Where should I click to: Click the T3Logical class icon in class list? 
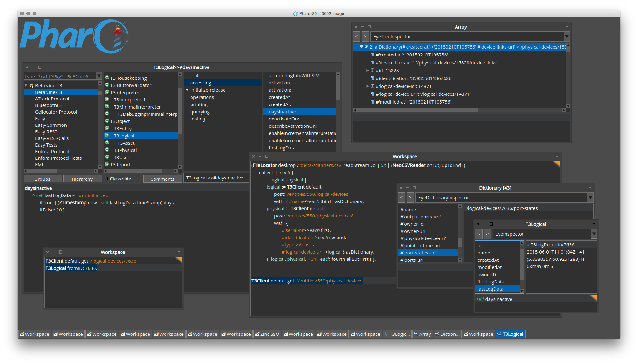pos(107,136)
